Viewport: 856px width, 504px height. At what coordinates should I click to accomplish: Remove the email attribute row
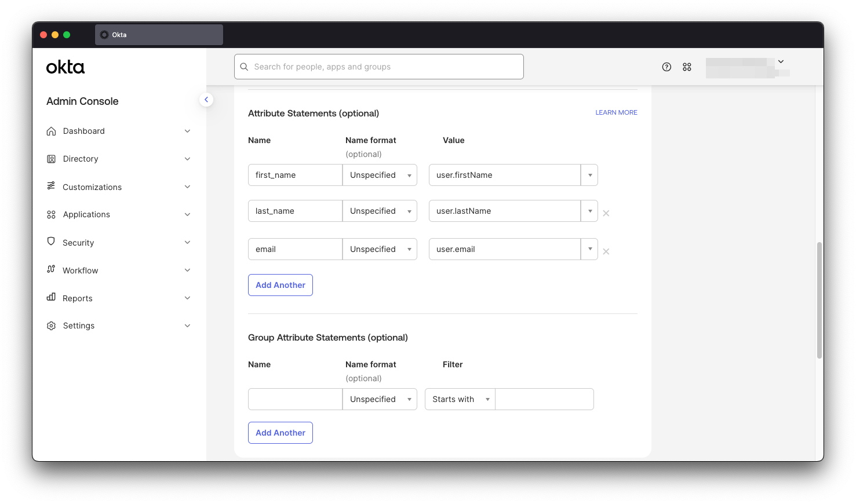point(606,251)
